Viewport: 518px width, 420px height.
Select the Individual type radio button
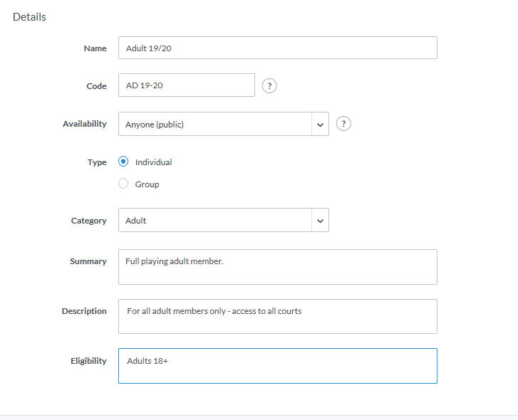coord(123,162)
